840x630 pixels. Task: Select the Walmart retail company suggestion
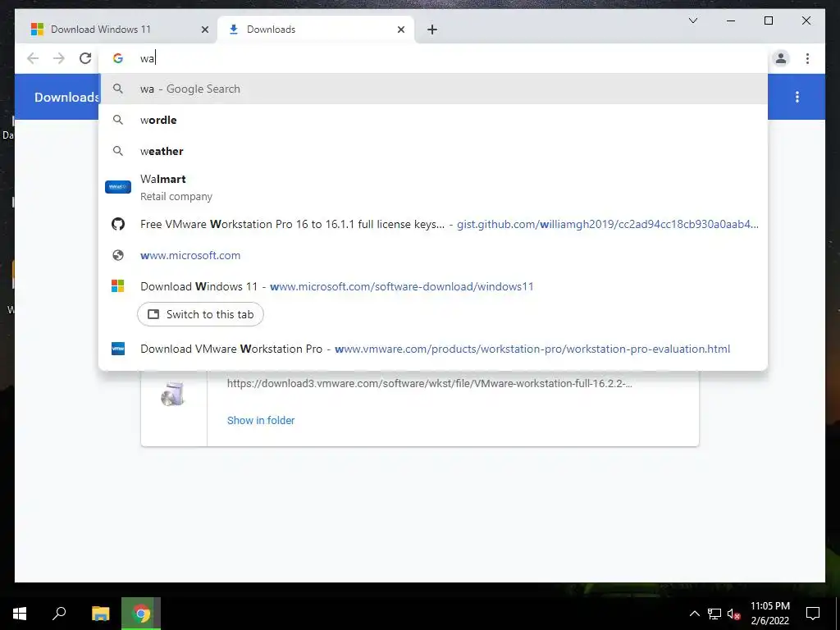pyautogui.click(x=433, y=187)
